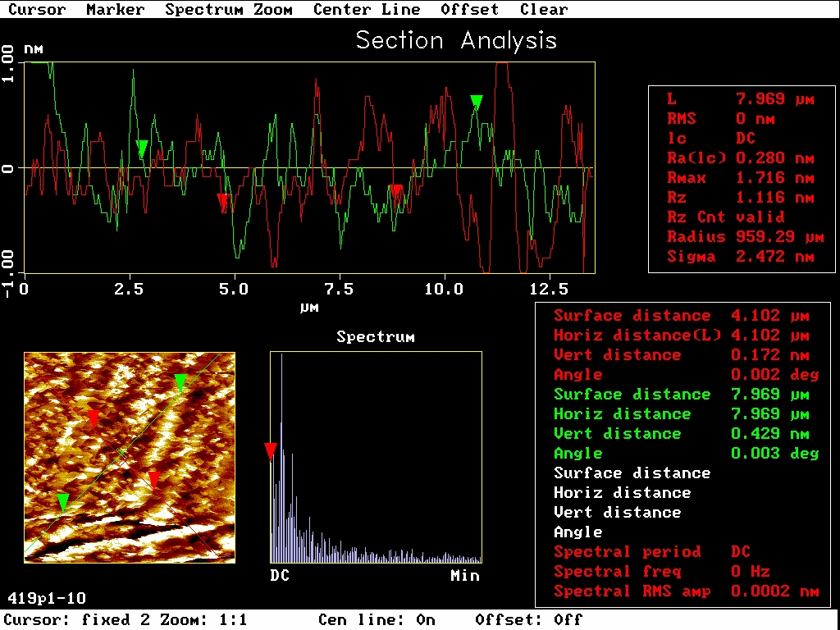
Task: Click the 'Min' label under the spectrum
Action: [x=465, y=576]
